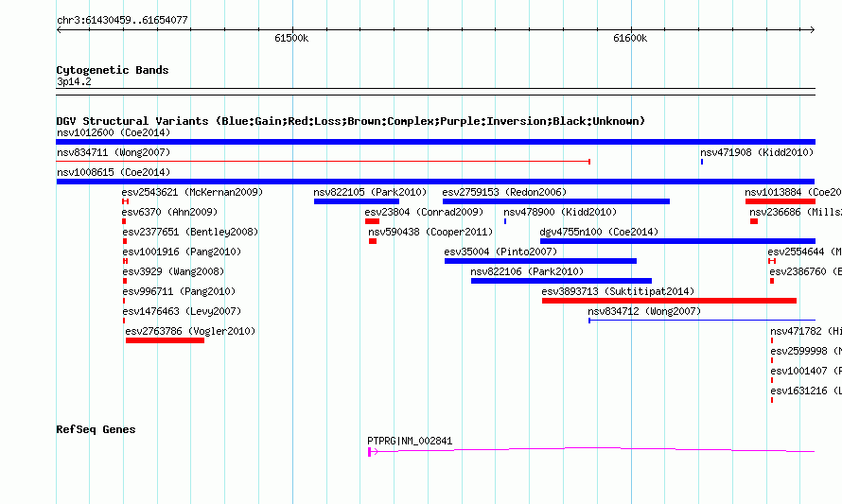Screen dimensions: 842x504
Task: Click the nsv590438 (Cooper2011) red block
Action: [373, 241]
